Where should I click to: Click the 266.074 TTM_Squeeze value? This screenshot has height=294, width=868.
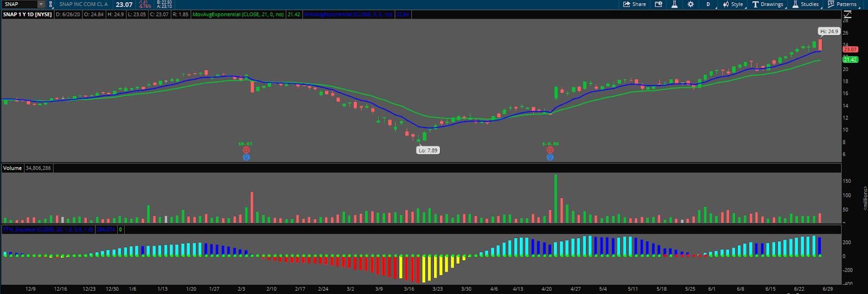point(106,229)
